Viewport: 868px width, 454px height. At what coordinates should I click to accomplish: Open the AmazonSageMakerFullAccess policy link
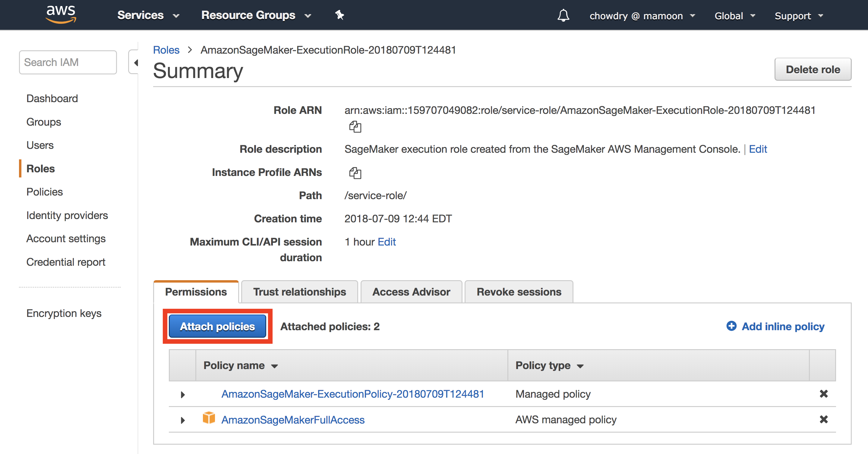tap(293, 420)
